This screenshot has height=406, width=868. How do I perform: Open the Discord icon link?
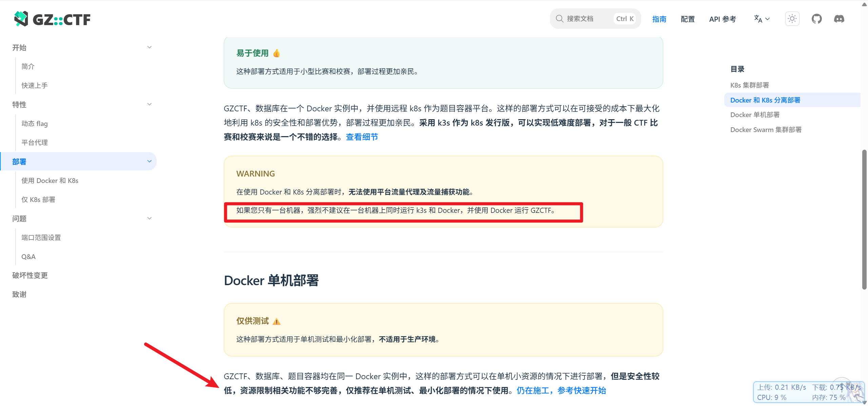pos(839,19)
